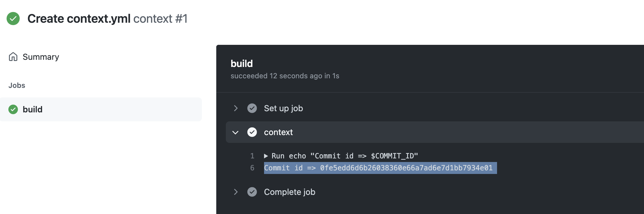Screen dimensions: 644x214
Task: Click the green workflow success icon beside the title
Action: (13, 19)
